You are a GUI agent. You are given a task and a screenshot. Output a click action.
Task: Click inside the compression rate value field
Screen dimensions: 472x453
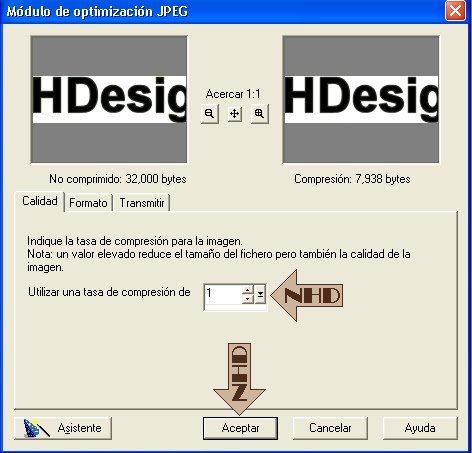[223, 294]
